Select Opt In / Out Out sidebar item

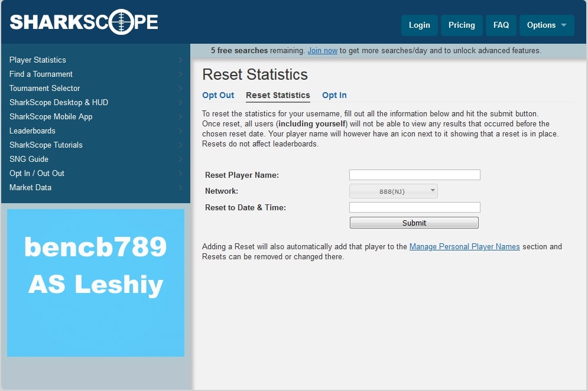96,174
